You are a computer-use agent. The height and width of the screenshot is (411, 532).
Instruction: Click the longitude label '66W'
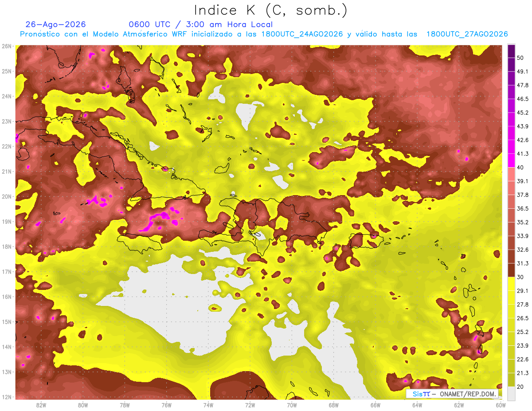pyautogui.click(x=376, y=405)
